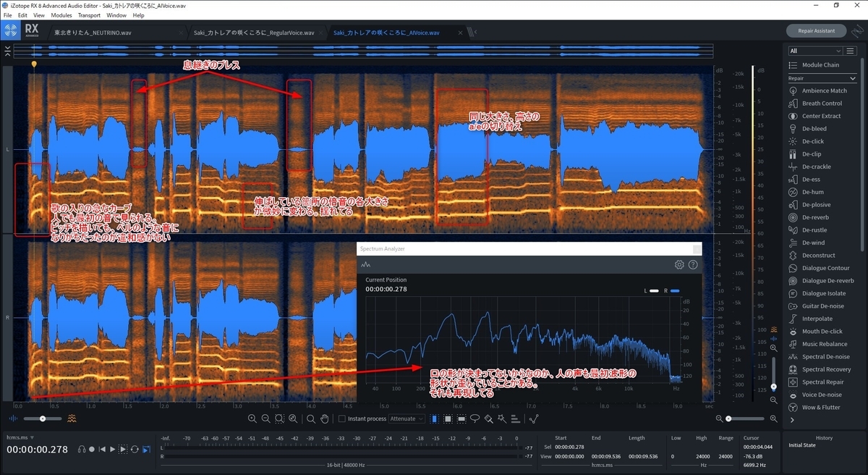The height and width of the screenshot is (475, 868).
Task: Open Spectrum Analyzer help icon
Action: [693, 264]
